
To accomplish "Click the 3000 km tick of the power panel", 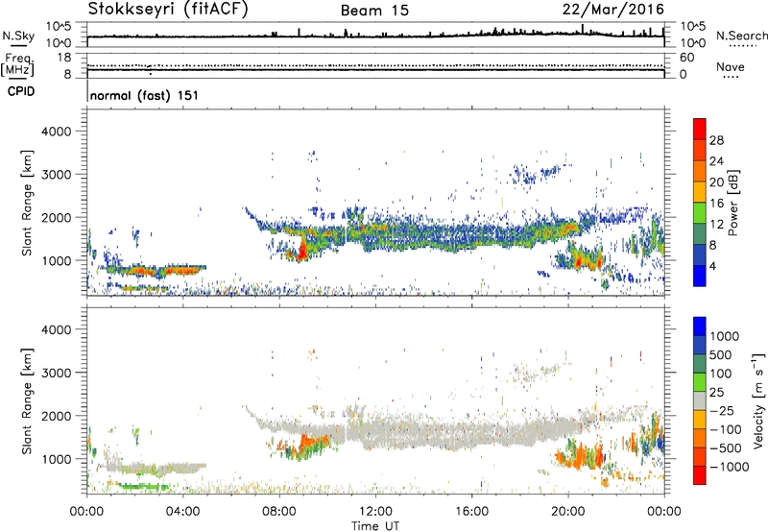I will tap(56, 175).
